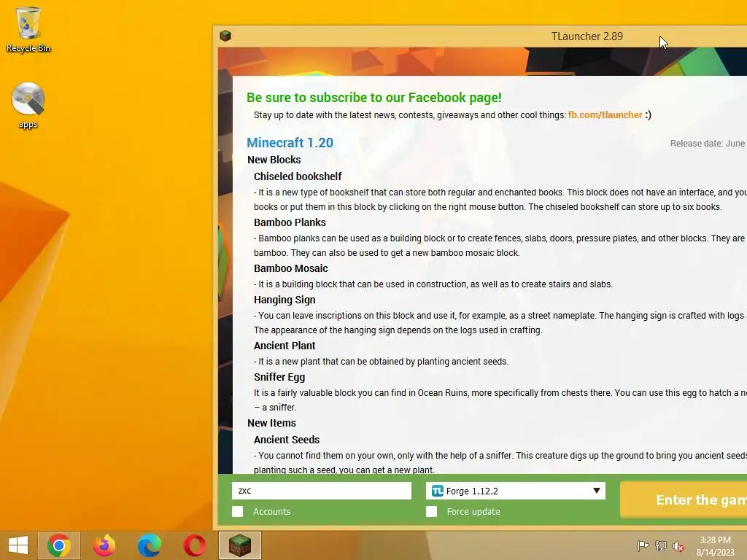Open the Forge 1.12.2 version combo box
Screen dimensions: 747x560
click(516, 491)
